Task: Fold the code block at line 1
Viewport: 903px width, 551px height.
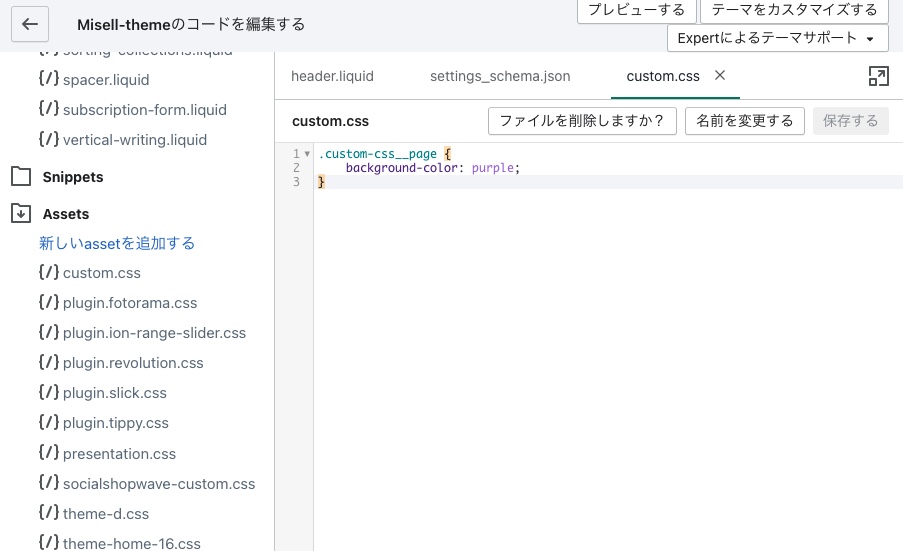Action: (307, 154)
